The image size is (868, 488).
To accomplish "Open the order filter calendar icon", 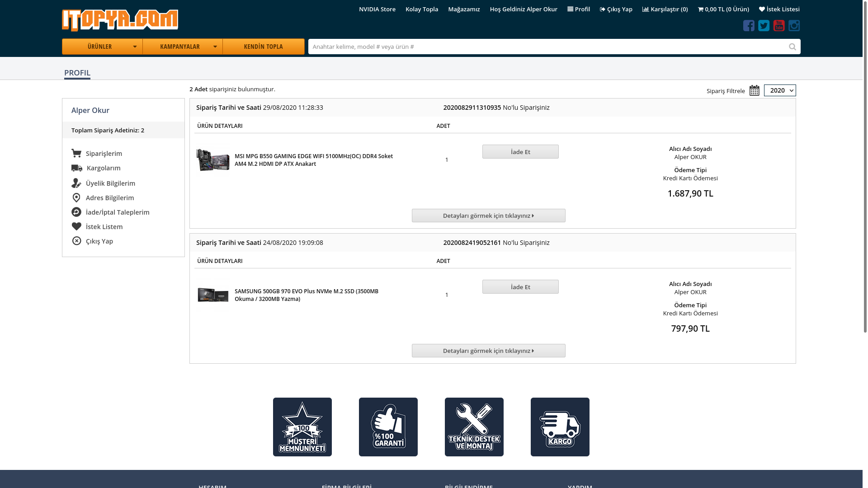I will click(755, 90).
